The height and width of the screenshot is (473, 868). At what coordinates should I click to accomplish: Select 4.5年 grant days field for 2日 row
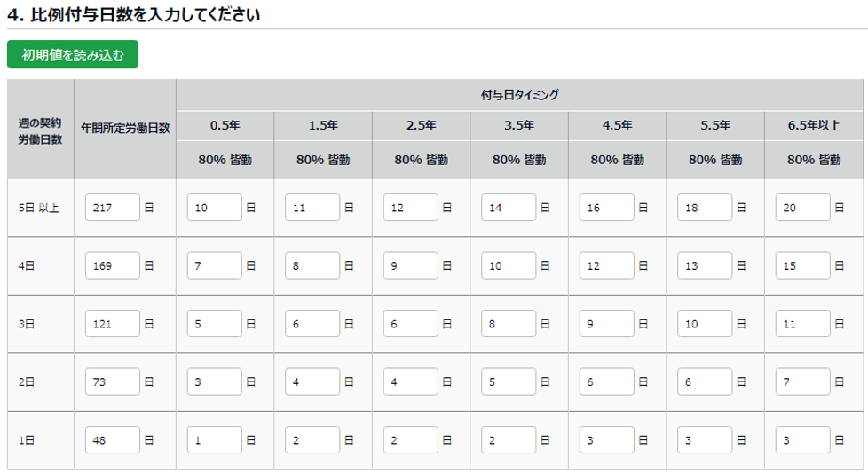pyautogui.click(x=606, y=382)
